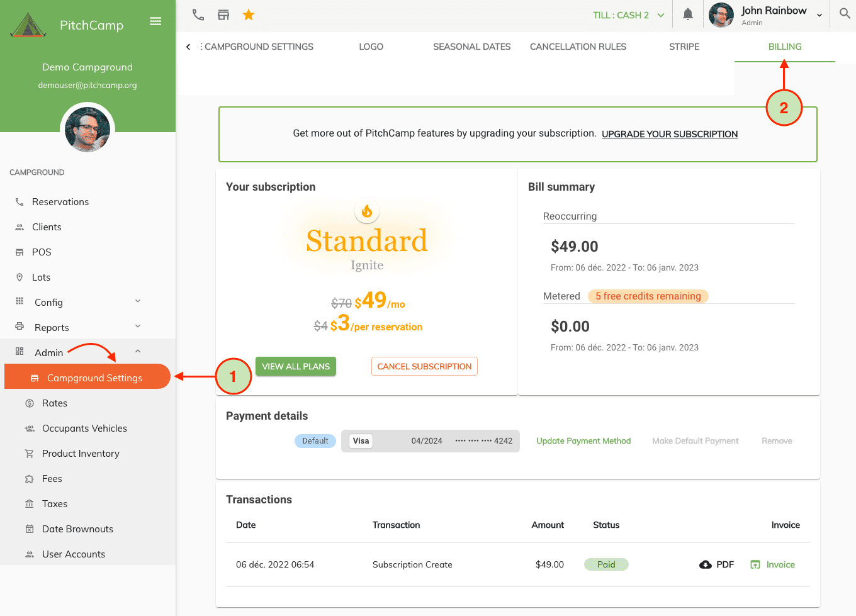Click the Standard plan flame icon
The height and width of the screenshot is (616, 856).
(x=367, y=211)
